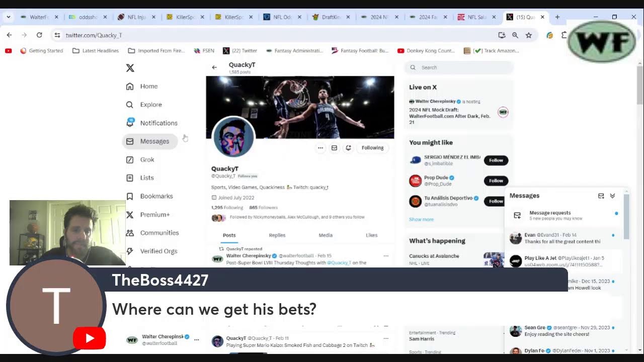The image size is (644, 362).
Task: Open the (22) Twitter bookmark
Action: (x=240, y=51)
